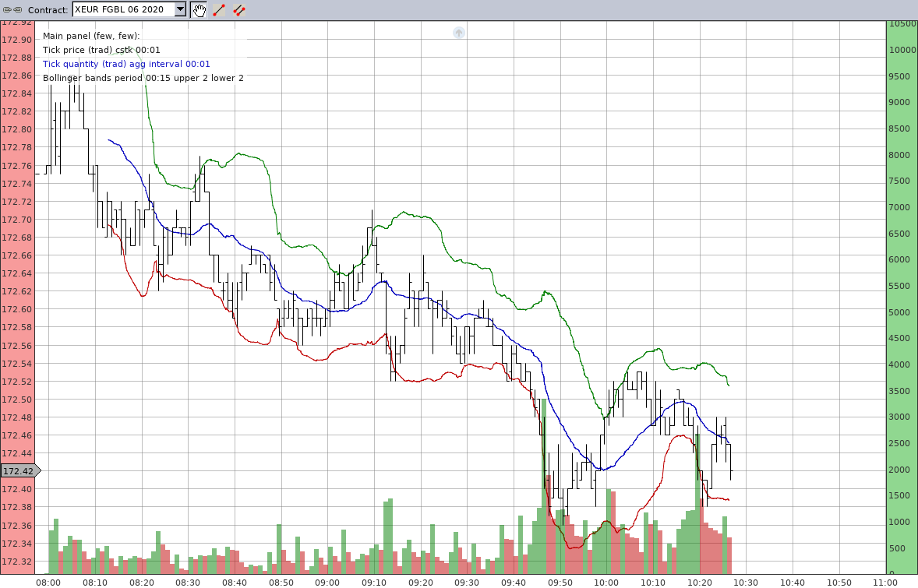The image size is (918, 588).
Task: Click the Tick price (trad) legend entry
Action: (101, 51)
